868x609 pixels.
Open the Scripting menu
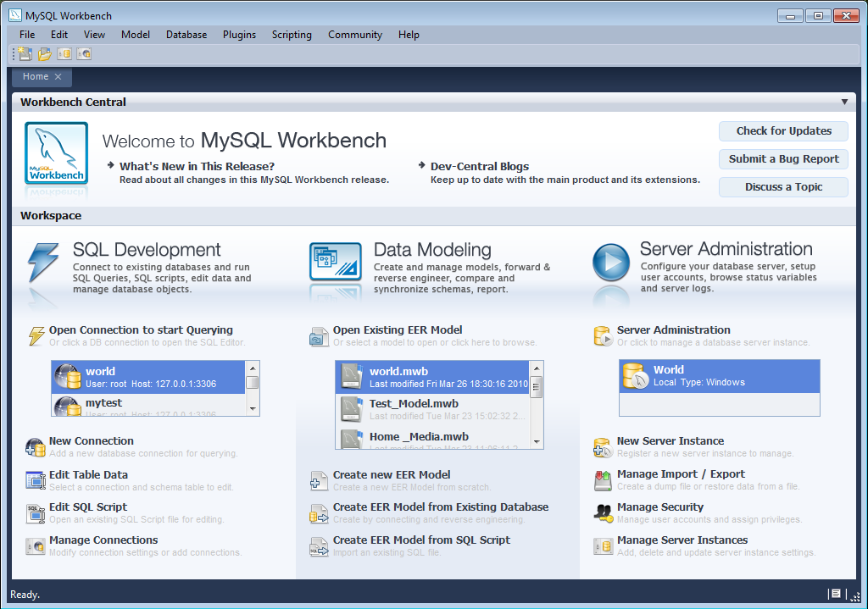[292, 35]
